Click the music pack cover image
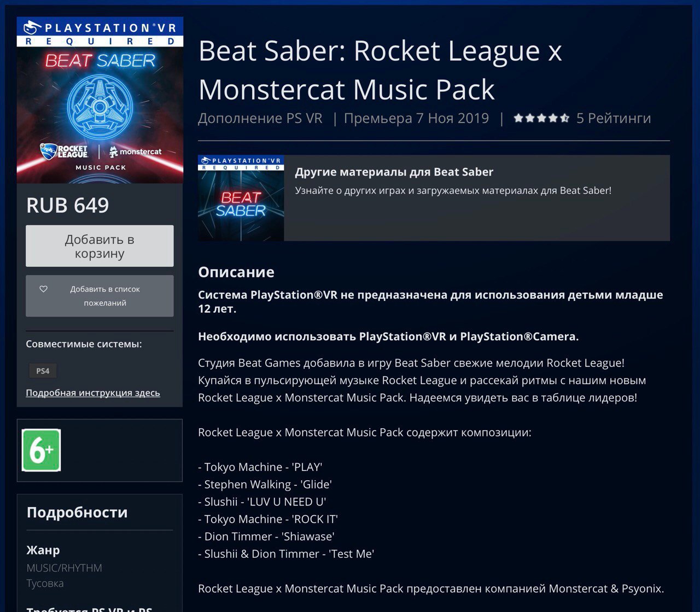The height and width of the screenshot is (612, 700). (100, 100)
